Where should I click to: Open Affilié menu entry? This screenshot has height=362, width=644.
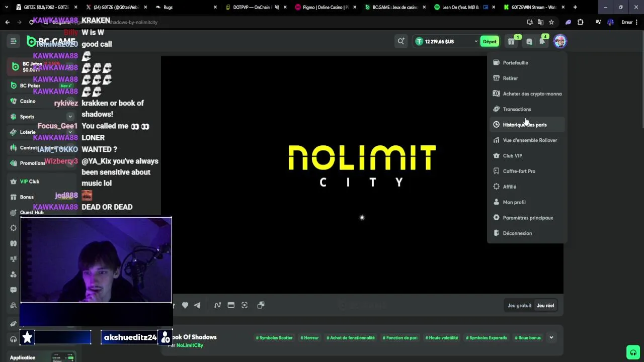[x=527, y=187]
